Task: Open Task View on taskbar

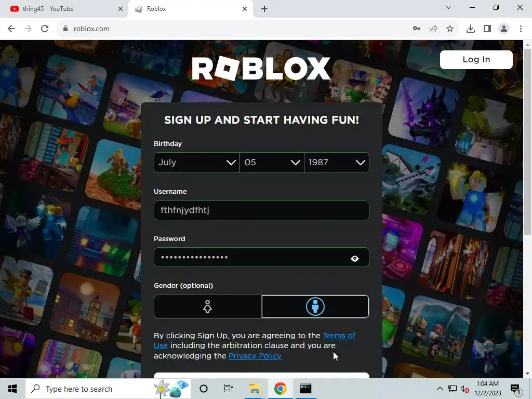Action: tap(229, 389)
